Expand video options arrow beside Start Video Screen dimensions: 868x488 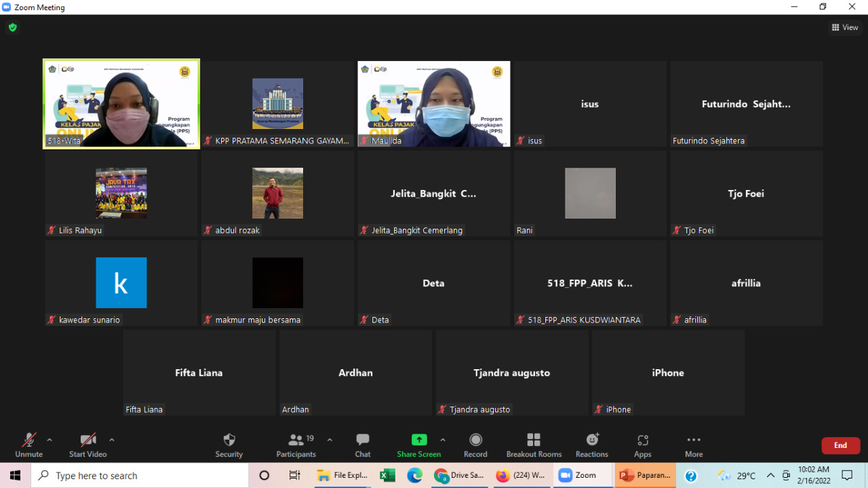click(112, 440)
